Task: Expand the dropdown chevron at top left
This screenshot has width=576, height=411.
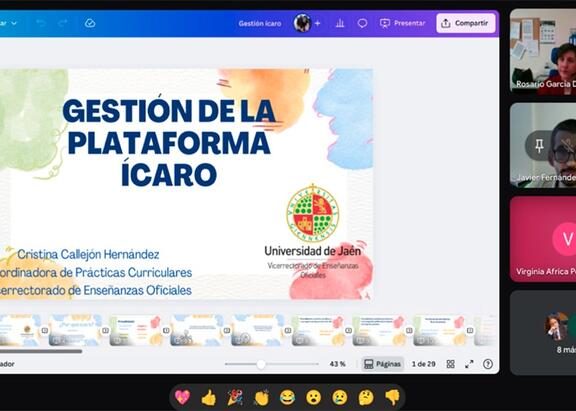Action: click(14, 23)
